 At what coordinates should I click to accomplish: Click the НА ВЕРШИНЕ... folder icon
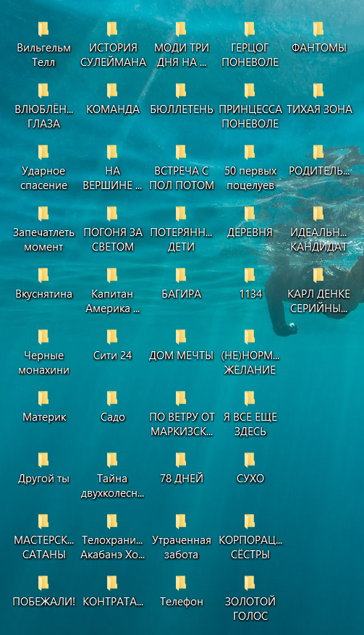point(112,152)
